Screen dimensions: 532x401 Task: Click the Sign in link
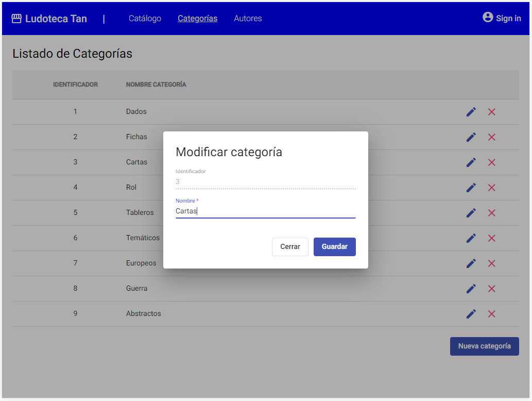(x=507, y=18)
